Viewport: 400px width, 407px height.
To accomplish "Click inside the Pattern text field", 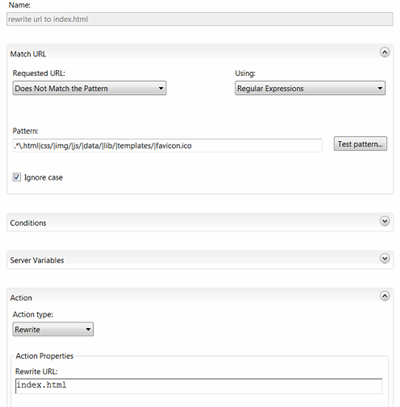I will point(167,146).
